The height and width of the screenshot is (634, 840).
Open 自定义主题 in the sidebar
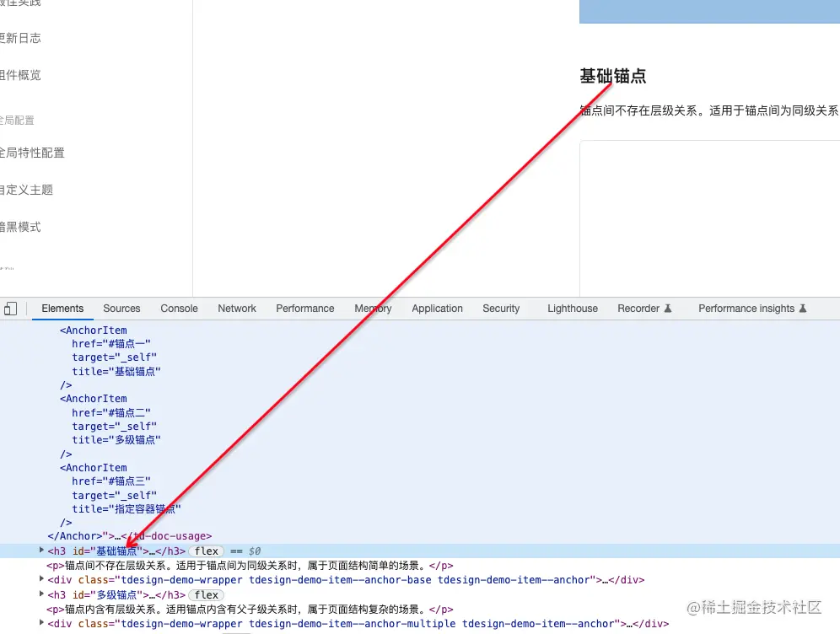[26, 190]
